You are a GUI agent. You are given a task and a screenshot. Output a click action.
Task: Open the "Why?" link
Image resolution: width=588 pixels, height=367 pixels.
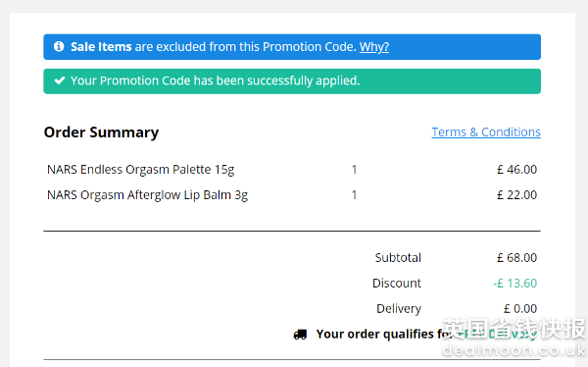point(374,47)
